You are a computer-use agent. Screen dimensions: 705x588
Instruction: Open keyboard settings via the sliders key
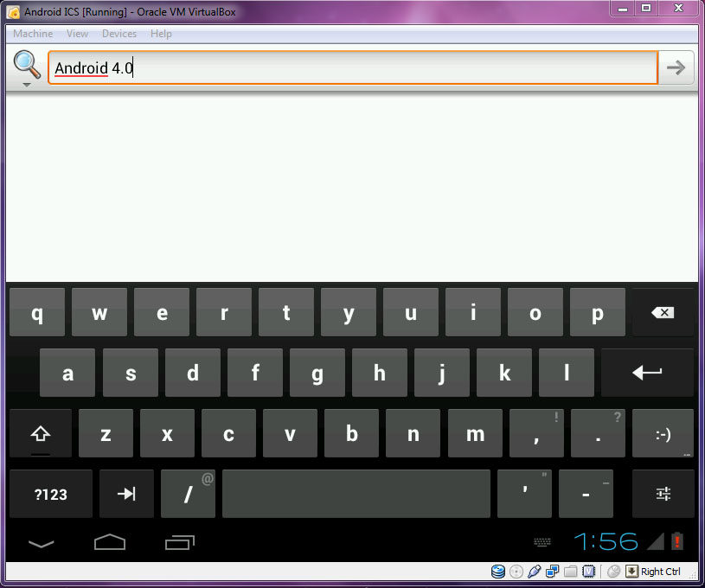(x=663, y=494)
